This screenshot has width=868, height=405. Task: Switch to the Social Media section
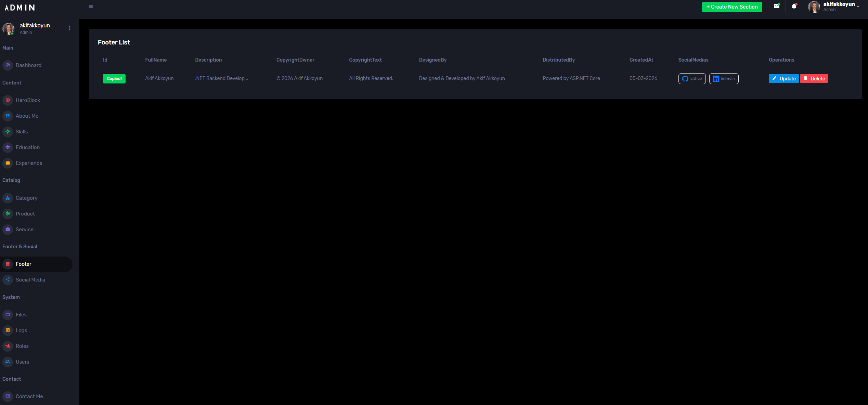[30, 279]
